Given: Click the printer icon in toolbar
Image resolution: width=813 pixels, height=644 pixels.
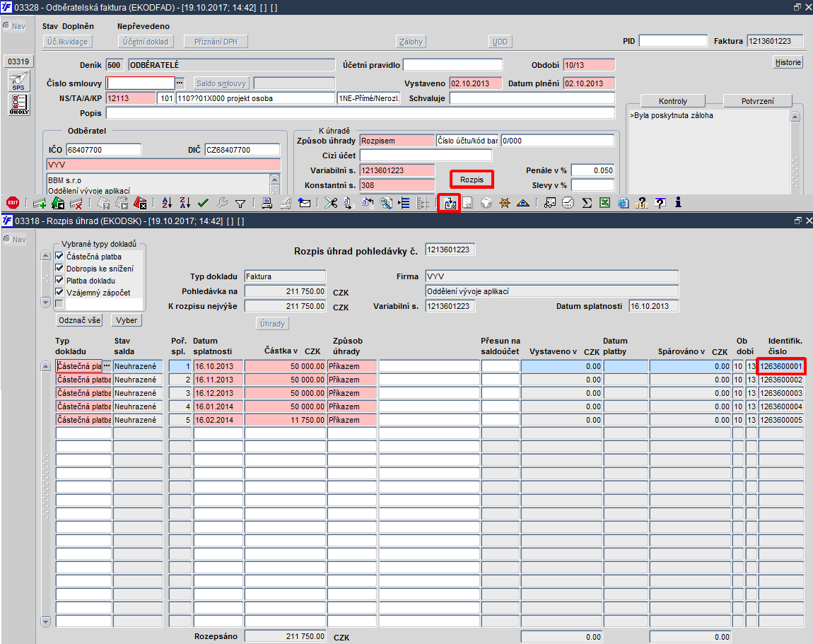Looking at the screenshot, I should tap(267, 203).
